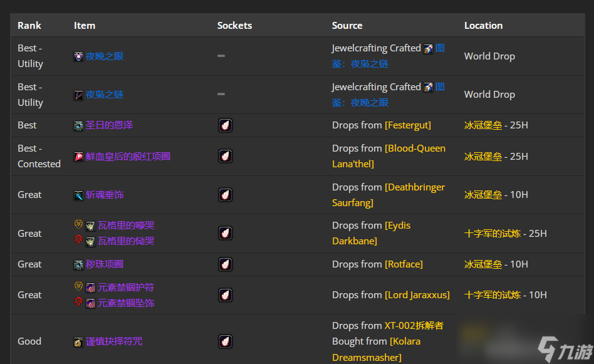Screen dimensions: 594x364
Task: Click the socket gem icon in the 斩魂垂饰 row
Action: coord(226,195)
